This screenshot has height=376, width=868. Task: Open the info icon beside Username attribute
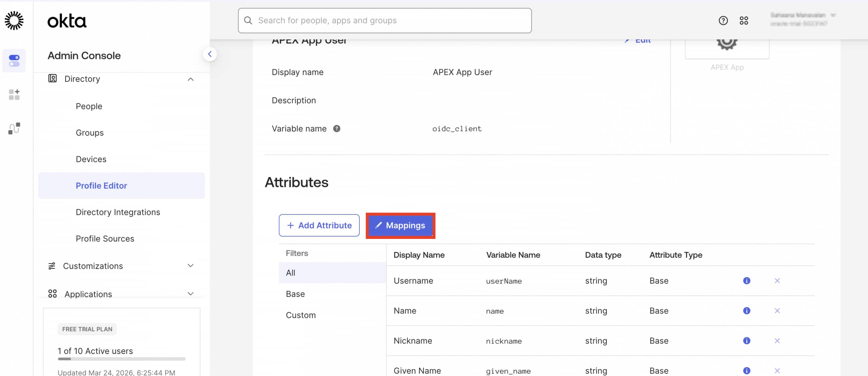(x=747, y=281)
